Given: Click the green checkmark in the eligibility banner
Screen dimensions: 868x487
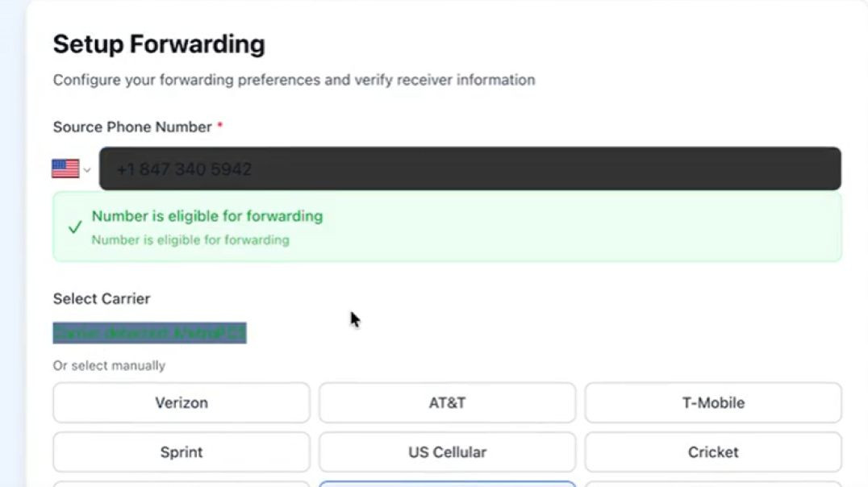Looking at the screenshot, I should click(x=74, y=226).
